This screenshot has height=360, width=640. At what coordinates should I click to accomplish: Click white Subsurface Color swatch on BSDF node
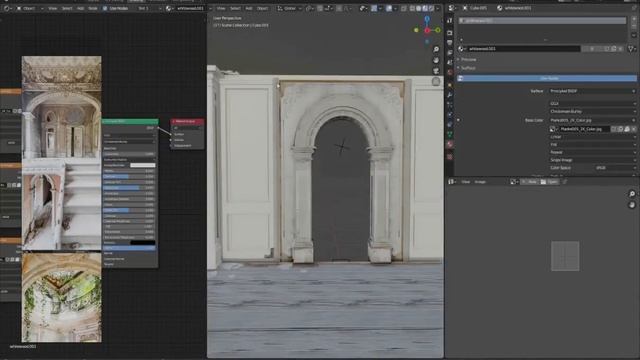[x=142, y=165]
